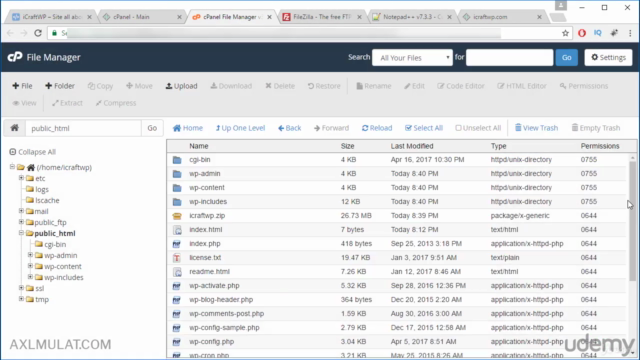The image size is (640, 360).
Task: Click the public_html path input field
Action: point(83,128)
